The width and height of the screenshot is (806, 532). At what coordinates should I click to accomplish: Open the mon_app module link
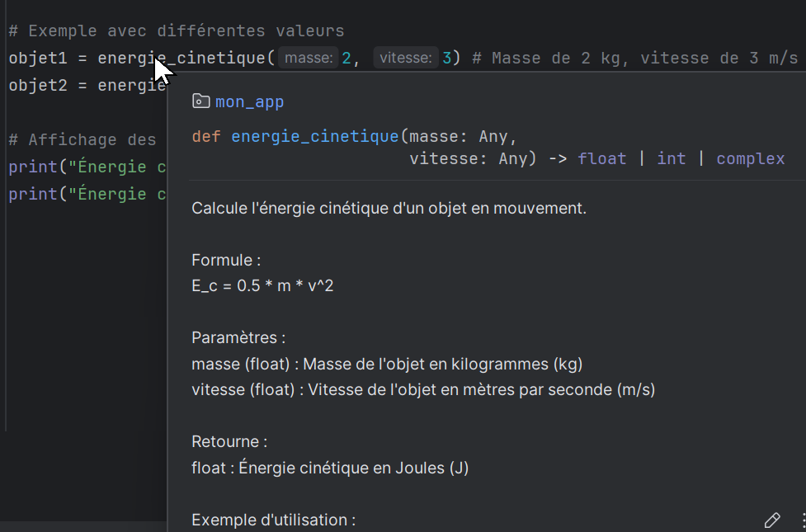click(x=249, y=101)
